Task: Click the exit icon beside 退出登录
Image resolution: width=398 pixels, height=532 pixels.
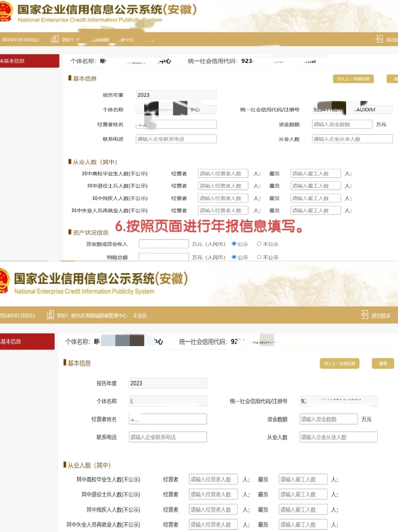Action: pyautogui.click(x=364, y=315)
